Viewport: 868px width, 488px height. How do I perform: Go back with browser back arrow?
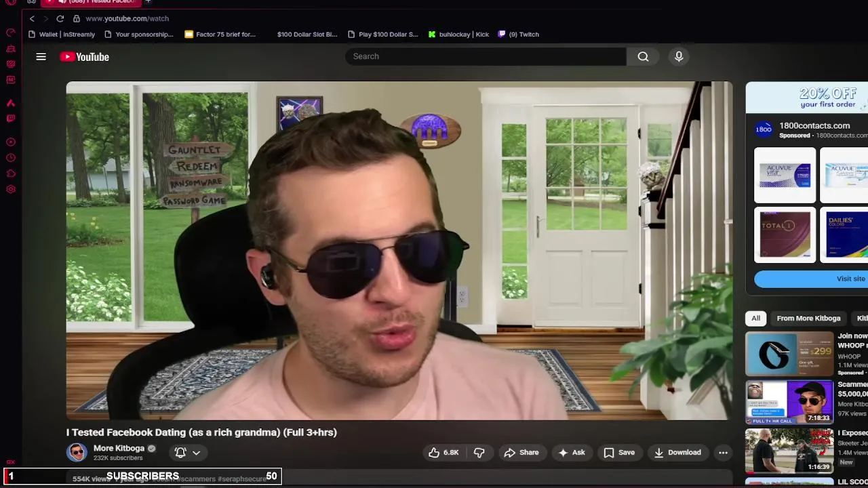(x=32, y=18)
